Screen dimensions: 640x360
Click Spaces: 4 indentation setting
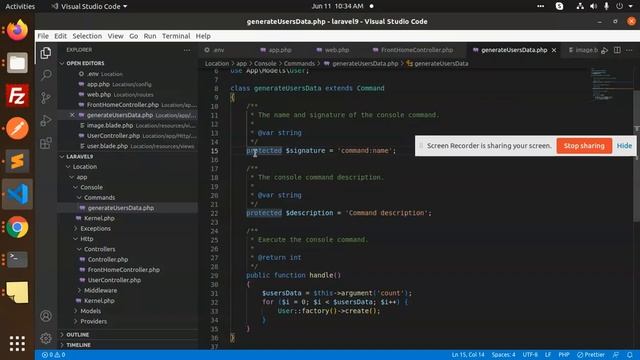504,355
